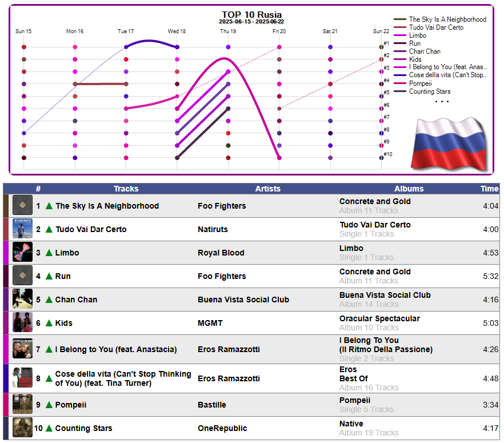Click the OneRepublic artist name
The width and height of the screenshot is (504, 443).
coord(222,428)
